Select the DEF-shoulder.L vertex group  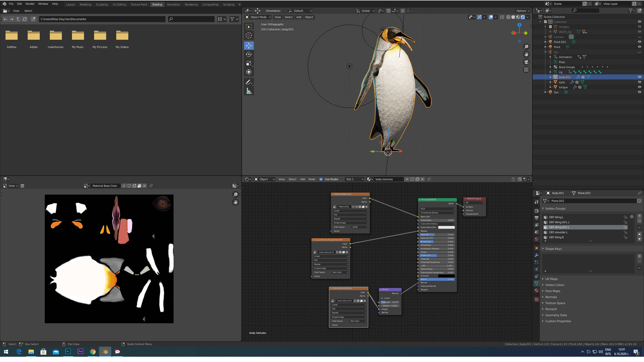point(558,232)
